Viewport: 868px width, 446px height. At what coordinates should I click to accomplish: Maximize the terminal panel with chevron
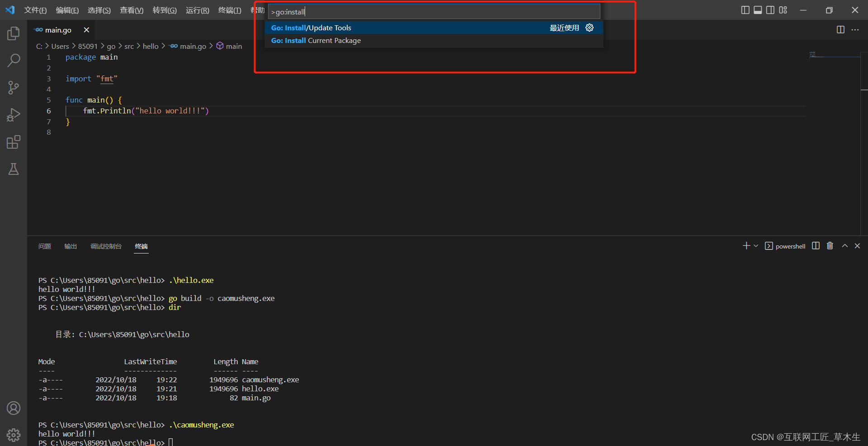(x=844, y=245)
